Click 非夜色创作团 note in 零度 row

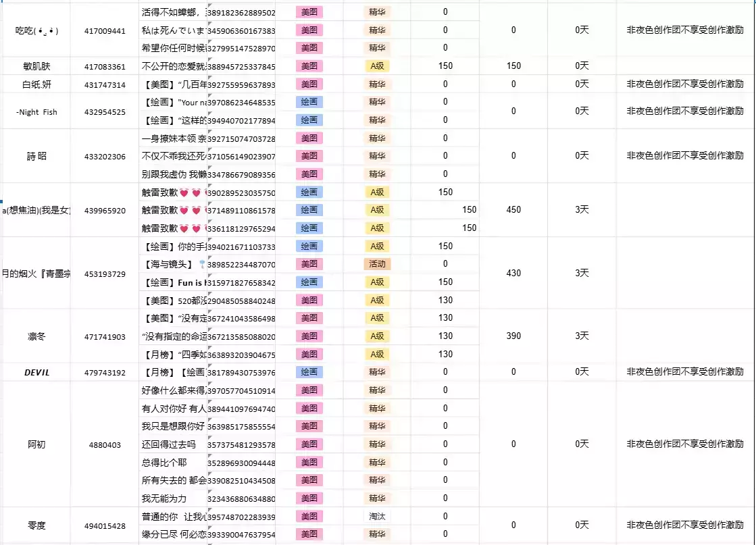point(685,525)
